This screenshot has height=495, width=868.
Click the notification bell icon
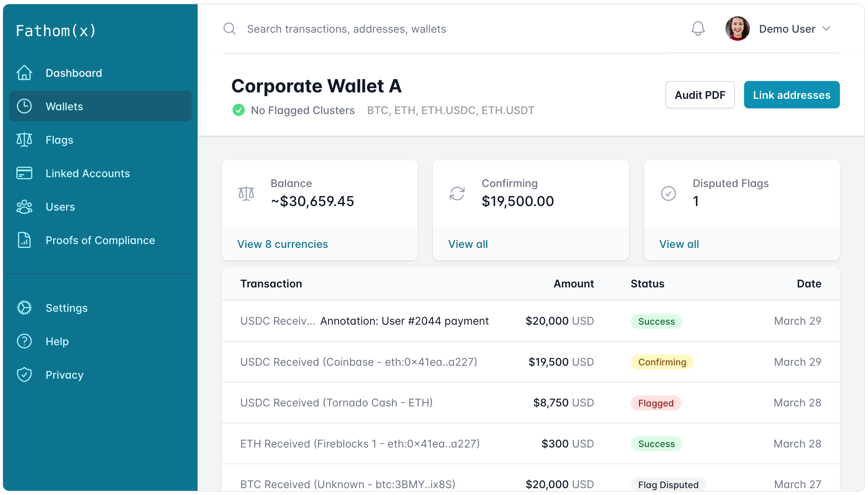698,29
